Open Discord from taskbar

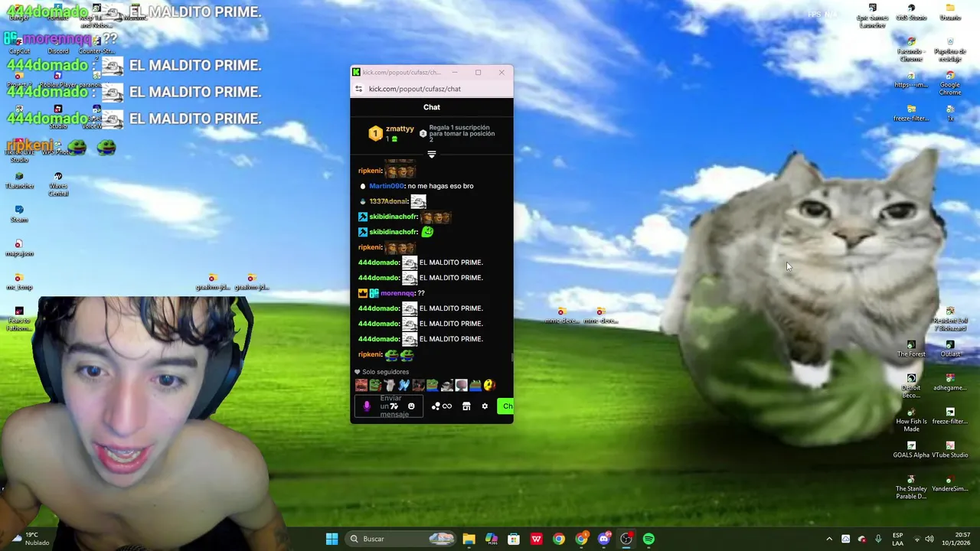coord(604,539)
